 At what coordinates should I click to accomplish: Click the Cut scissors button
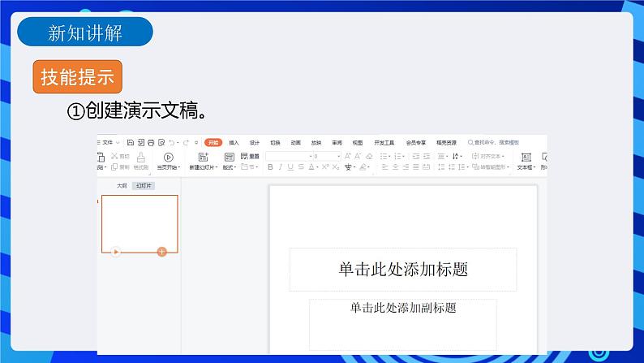[120, 156]
